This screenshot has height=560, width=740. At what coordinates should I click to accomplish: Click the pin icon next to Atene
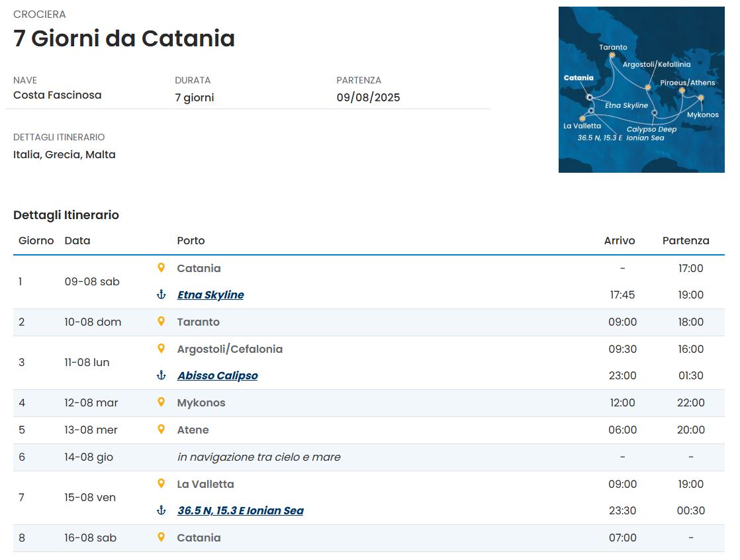coord(161,430)
